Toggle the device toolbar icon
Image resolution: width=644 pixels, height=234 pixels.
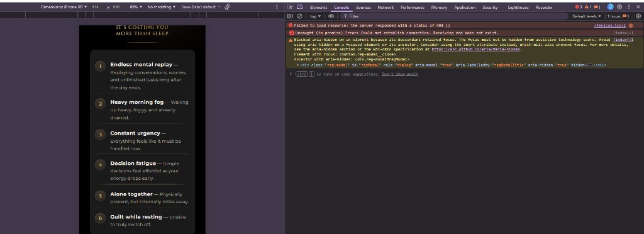click(x=300, y=7)
